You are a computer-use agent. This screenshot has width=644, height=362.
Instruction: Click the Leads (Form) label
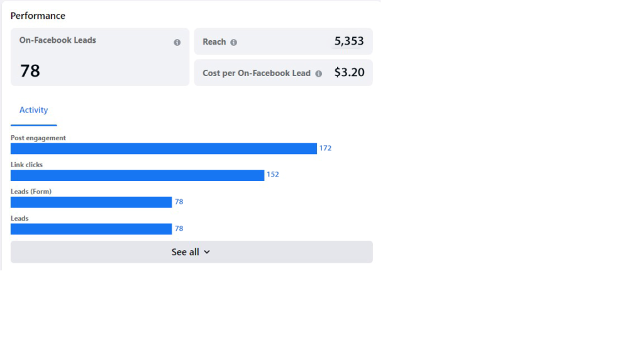pyautogui.click(x=31, y=192)
